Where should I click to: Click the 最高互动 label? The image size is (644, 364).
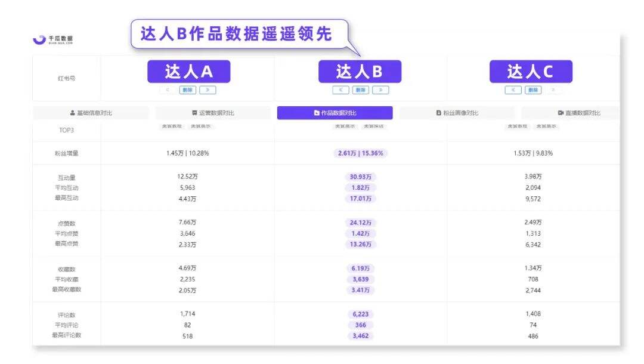point(67,198)
